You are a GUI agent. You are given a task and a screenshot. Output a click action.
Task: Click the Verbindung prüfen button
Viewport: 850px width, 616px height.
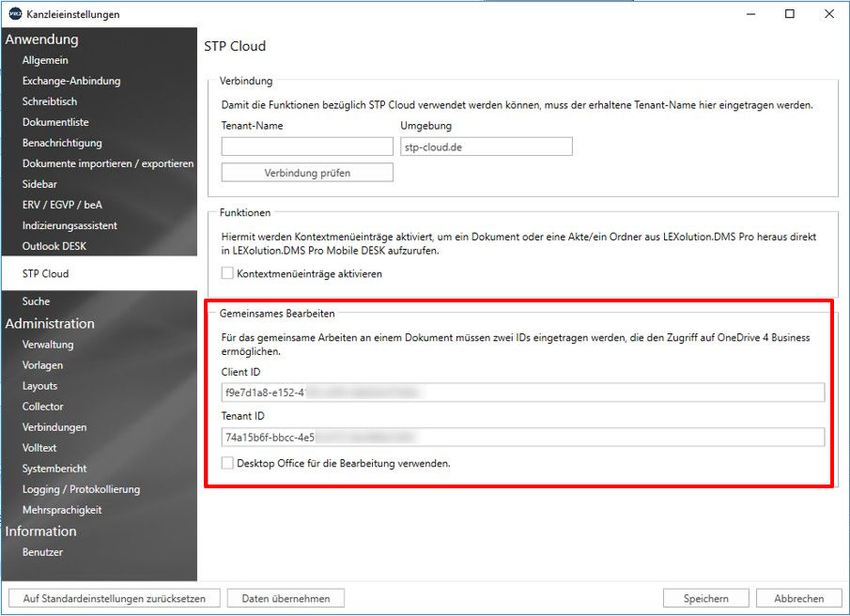pyautogui.click(x=307, y=172)
